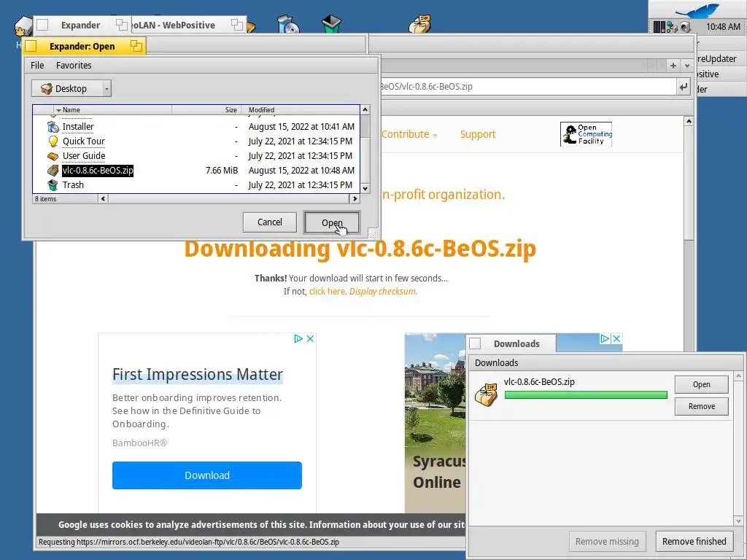Click the Downloads window title tab
Viewport: 747px width, 560px height.
point(516,344)
